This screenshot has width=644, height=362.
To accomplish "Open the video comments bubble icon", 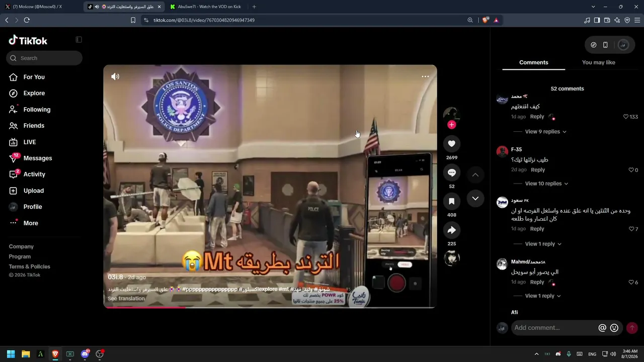I will click(451, 172).
